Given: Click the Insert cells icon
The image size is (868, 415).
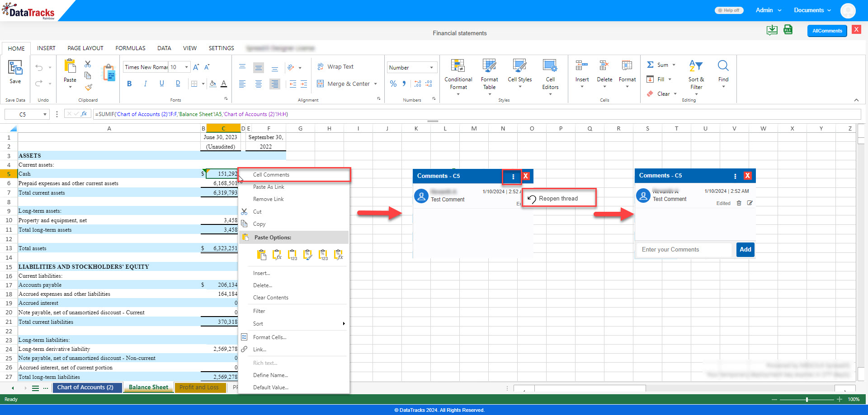Looking at the screenshot, I should [x=582, y=66].
